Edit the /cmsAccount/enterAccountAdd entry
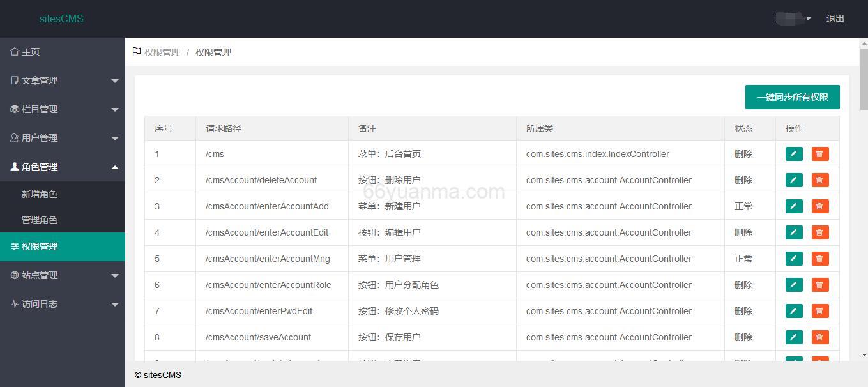This screenshot has height=387, width=868. [793, 206]
